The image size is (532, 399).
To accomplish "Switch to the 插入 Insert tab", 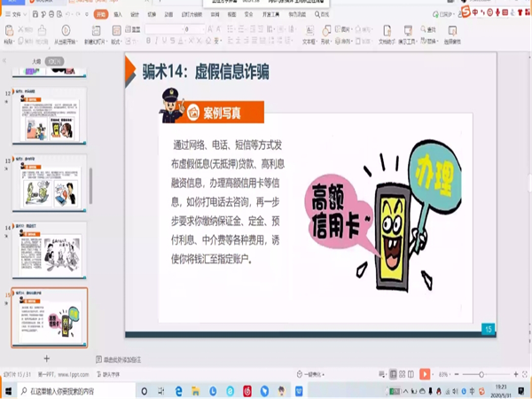I will click(118, 15).
